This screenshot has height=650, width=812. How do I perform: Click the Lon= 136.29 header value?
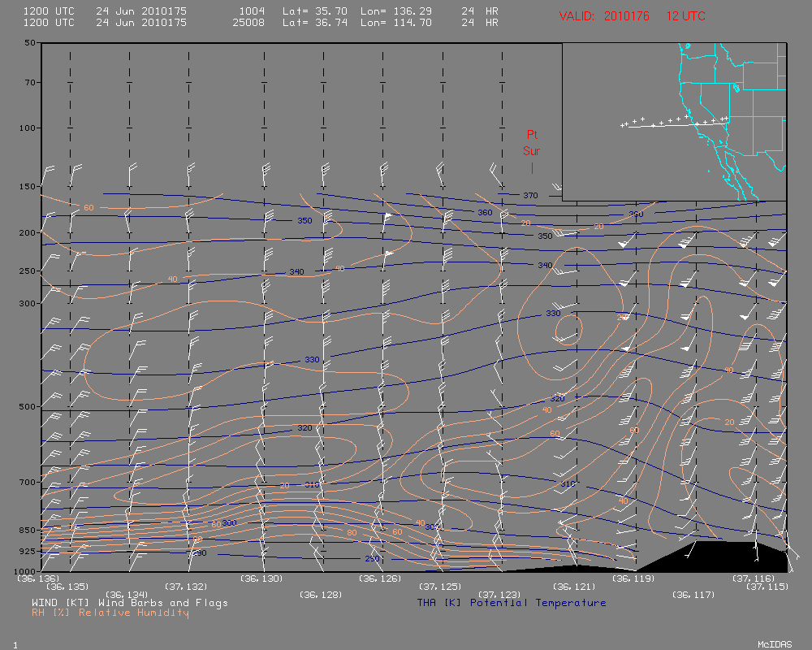click(396, 11)
